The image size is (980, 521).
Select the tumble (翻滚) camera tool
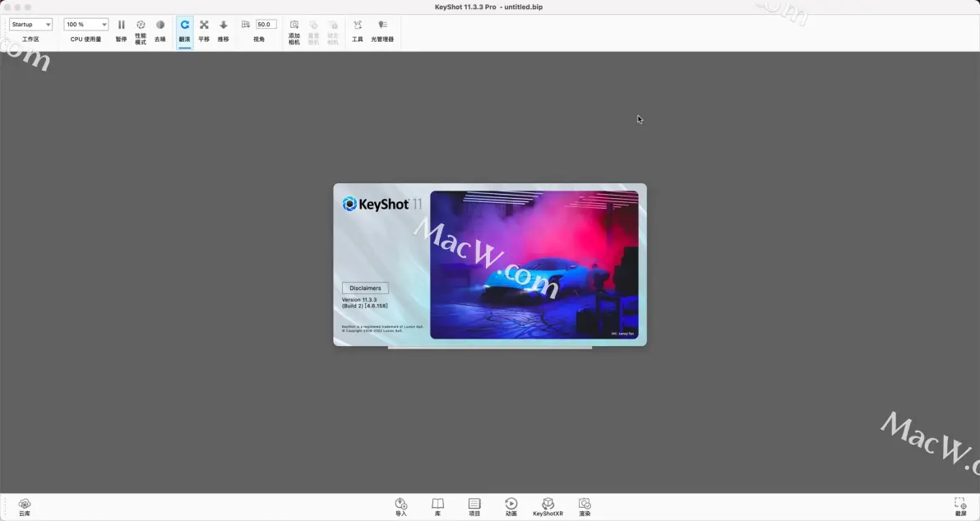pyautogui.click(x=184, y=31)
